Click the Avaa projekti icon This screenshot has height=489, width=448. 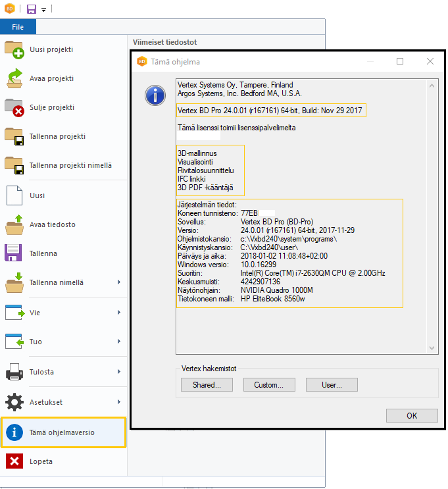pos(14,78)
